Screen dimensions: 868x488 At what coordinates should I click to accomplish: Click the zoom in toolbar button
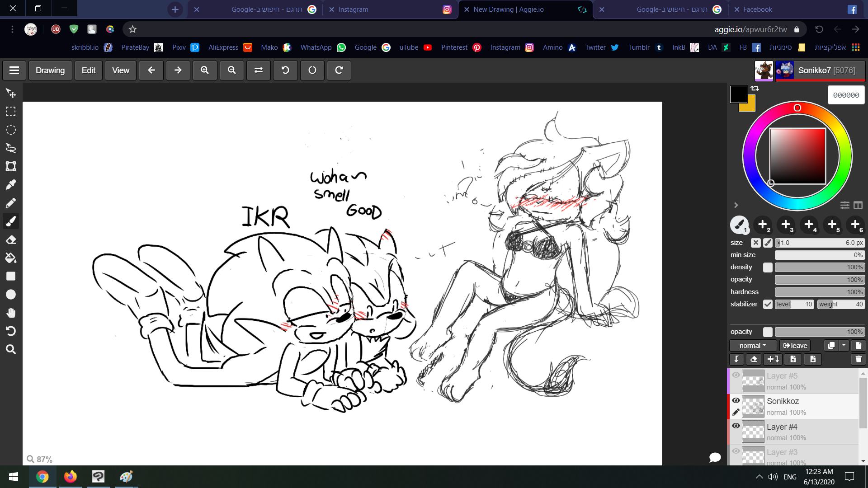coord(205,70)
